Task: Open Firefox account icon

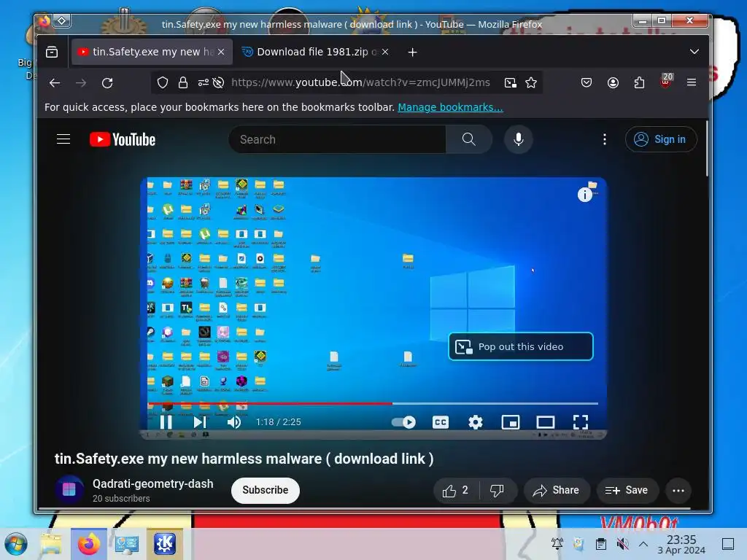Action: [613, 83]
